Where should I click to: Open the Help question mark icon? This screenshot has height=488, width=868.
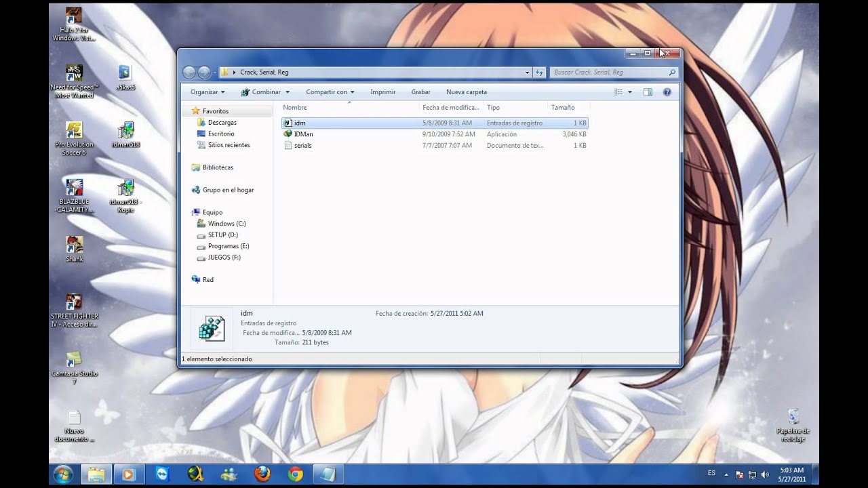coord(667,92)
